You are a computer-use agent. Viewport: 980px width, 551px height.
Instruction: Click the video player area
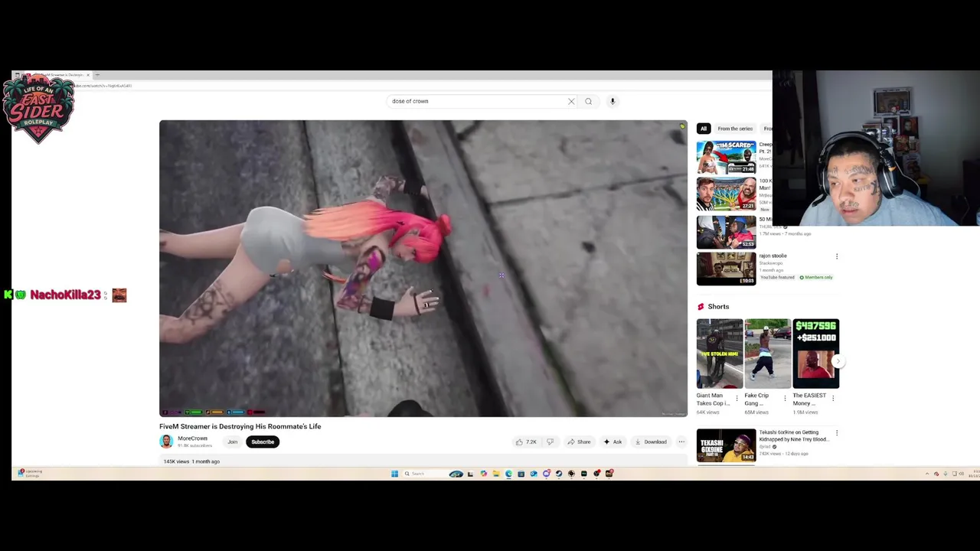pos(423,269)
